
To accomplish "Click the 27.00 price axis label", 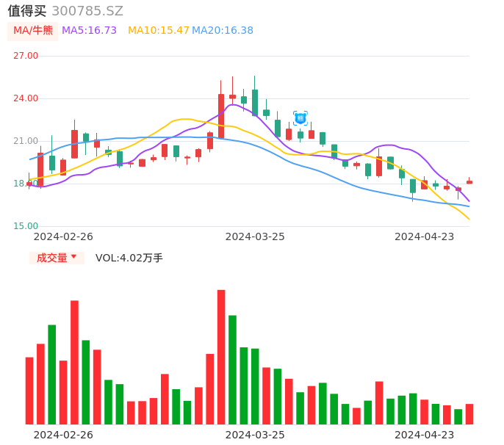I will coord(26,56).
